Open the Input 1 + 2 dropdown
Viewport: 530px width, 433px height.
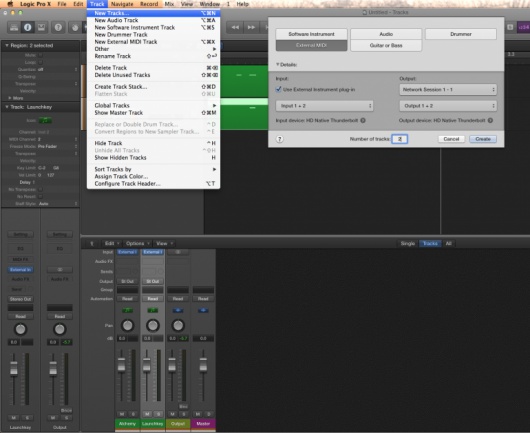point(324,106)
